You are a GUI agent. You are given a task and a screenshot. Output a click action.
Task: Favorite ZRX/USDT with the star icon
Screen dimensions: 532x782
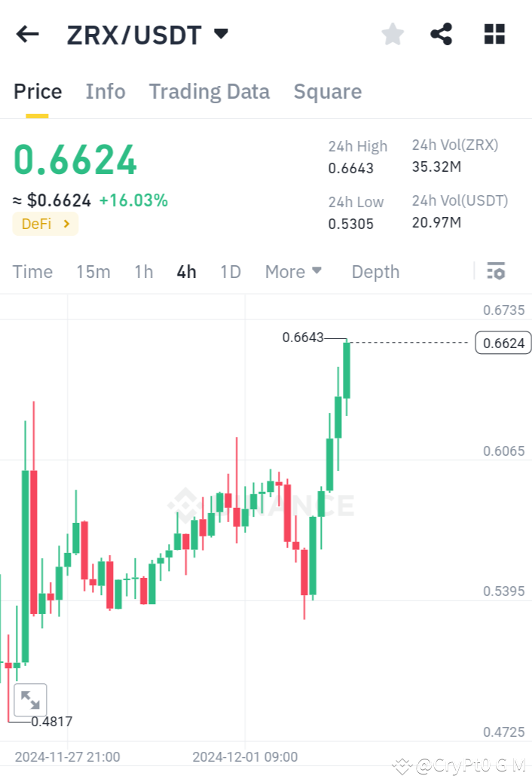tap(392, 34)
